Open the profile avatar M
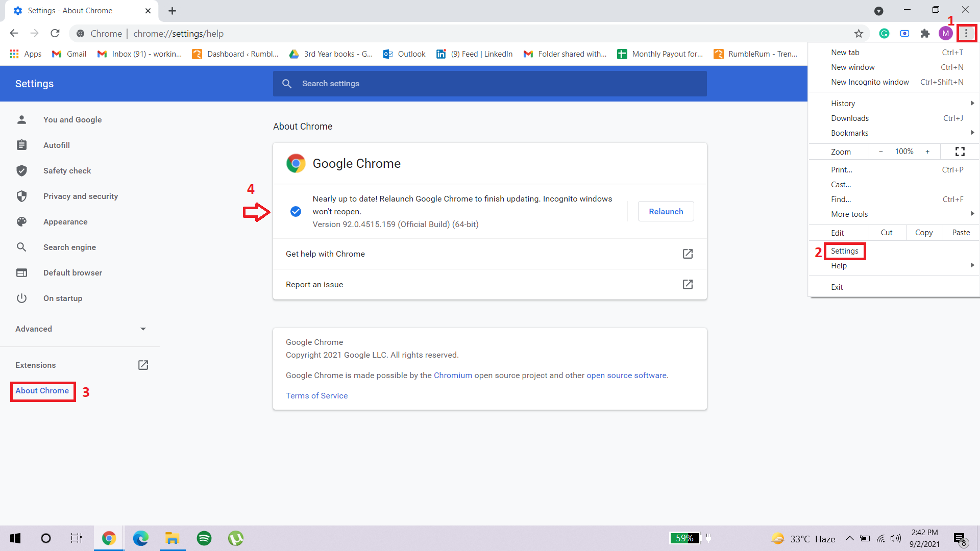Image resolution: width=980 pixels, height=551 pixels. point(945,34)
